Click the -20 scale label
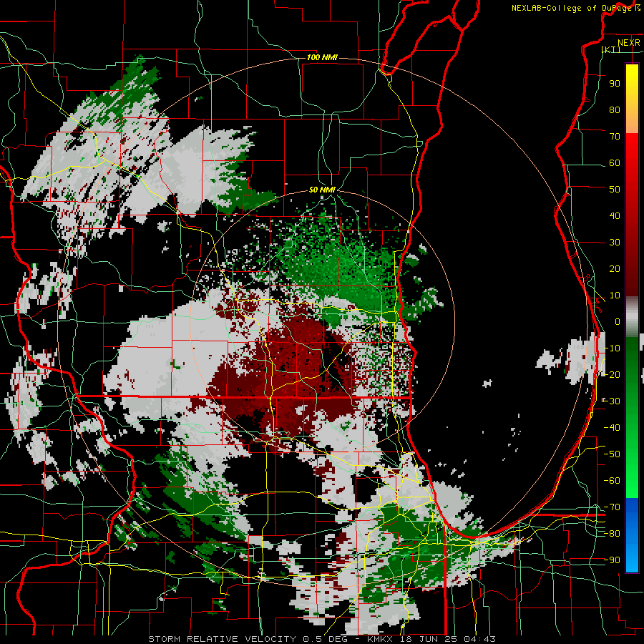The image size is (644, 644). coord(612,375)
